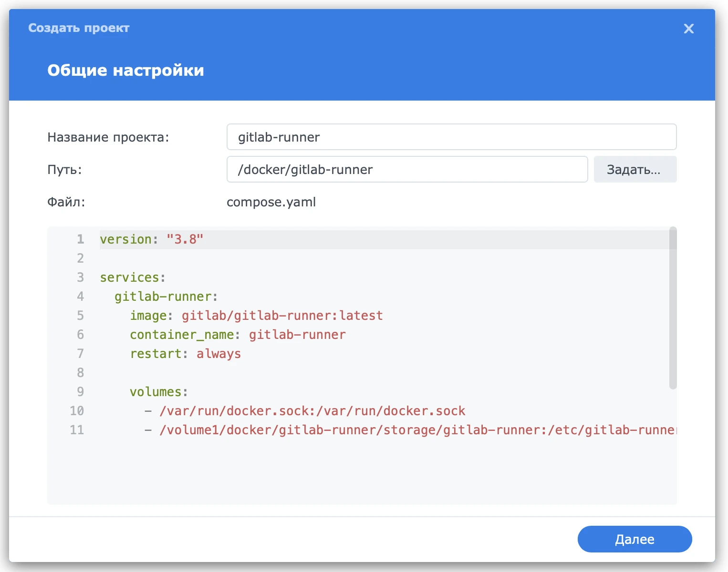Select the image: gitlab/gitlab-runner:latest line
This screenshot has height=572, width=728.
tap(256, 316)
